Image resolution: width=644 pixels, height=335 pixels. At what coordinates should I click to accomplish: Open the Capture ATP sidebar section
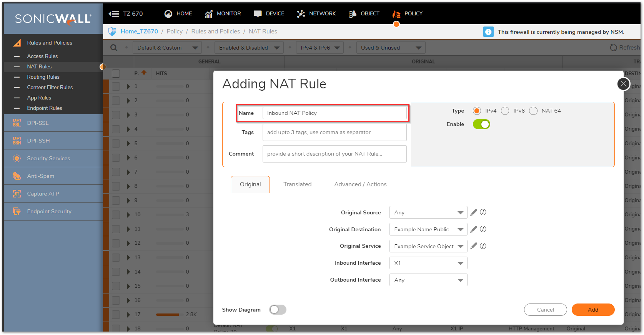43,194
